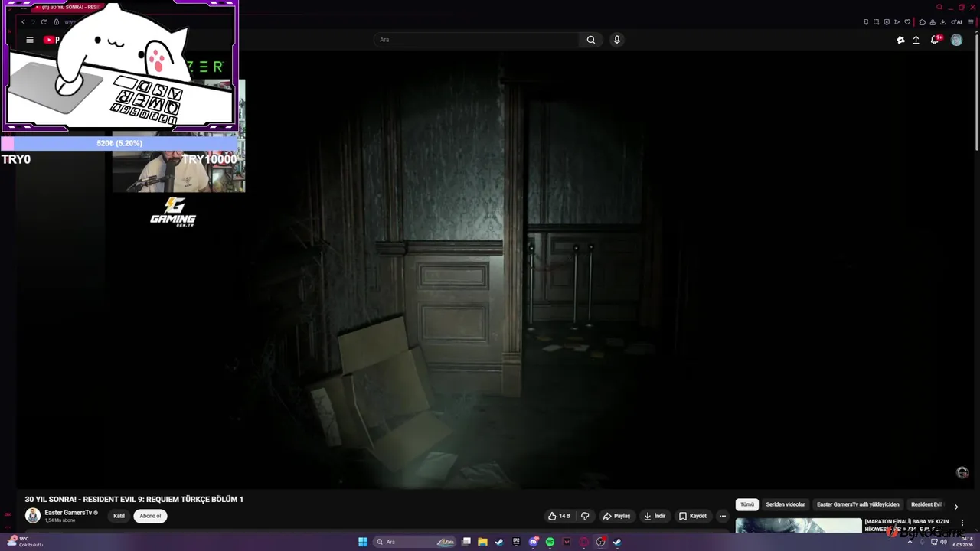
Task: Select the Tümü filter chip
Action: click(747, 504)
